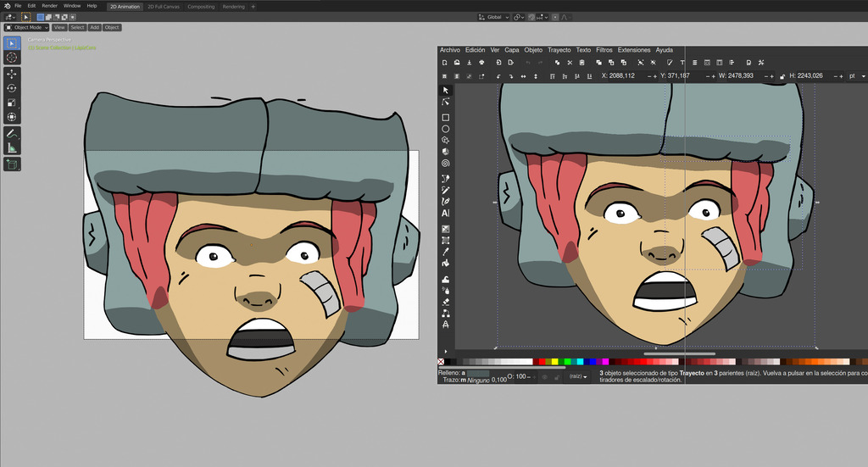Open Blender's Object Mode dropdown
868x467 pixels.
tap(26, 27)
